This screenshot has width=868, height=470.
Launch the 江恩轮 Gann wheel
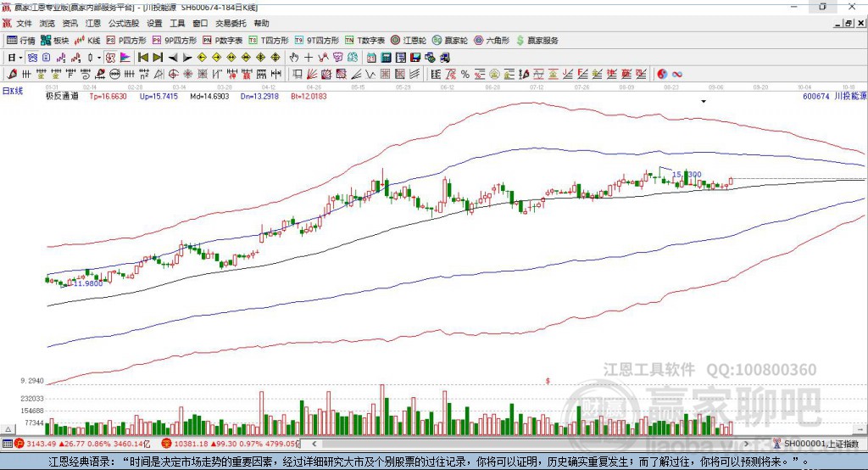pyautogui.click(x=409, y=41)
